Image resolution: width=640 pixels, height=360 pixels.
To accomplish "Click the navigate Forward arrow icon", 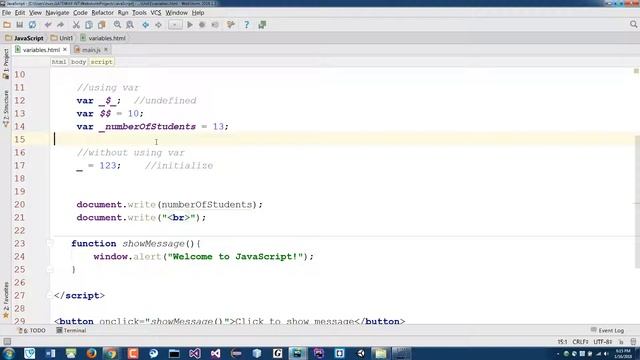I will [158, 25].
